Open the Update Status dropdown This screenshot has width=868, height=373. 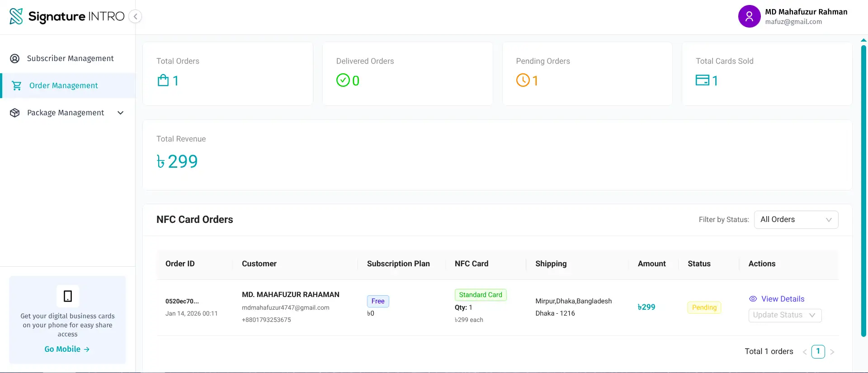click(x=784, y=315)
